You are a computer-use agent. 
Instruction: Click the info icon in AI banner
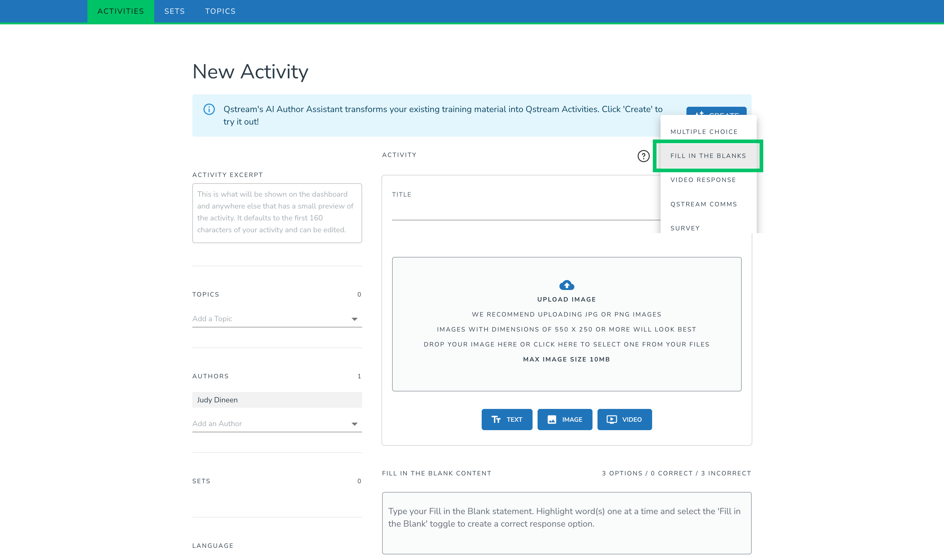[x=209, y=109]
